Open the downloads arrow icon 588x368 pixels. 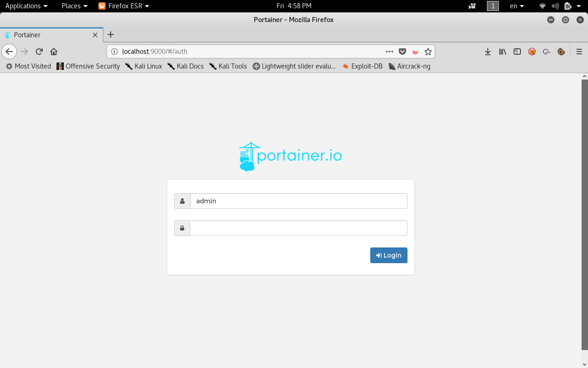click(x=488, y=52)
